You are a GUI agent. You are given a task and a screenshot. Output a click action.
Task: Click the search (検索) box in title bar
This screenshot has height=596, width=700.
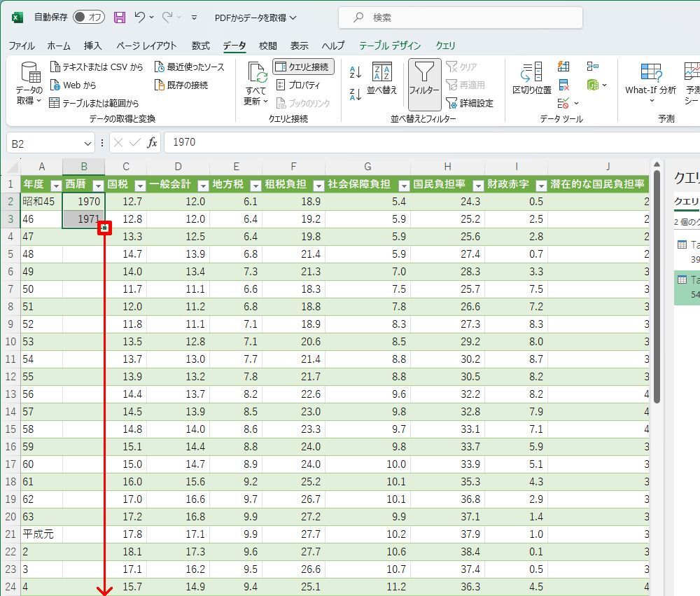tap(460, 18)
